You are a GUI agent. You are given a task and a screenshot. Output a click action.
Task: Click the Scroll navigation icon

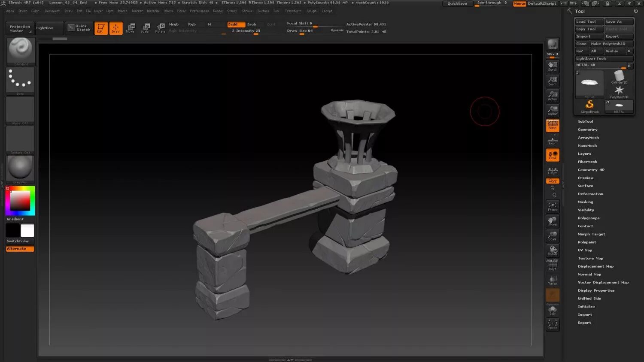click(x=553, y=66)
